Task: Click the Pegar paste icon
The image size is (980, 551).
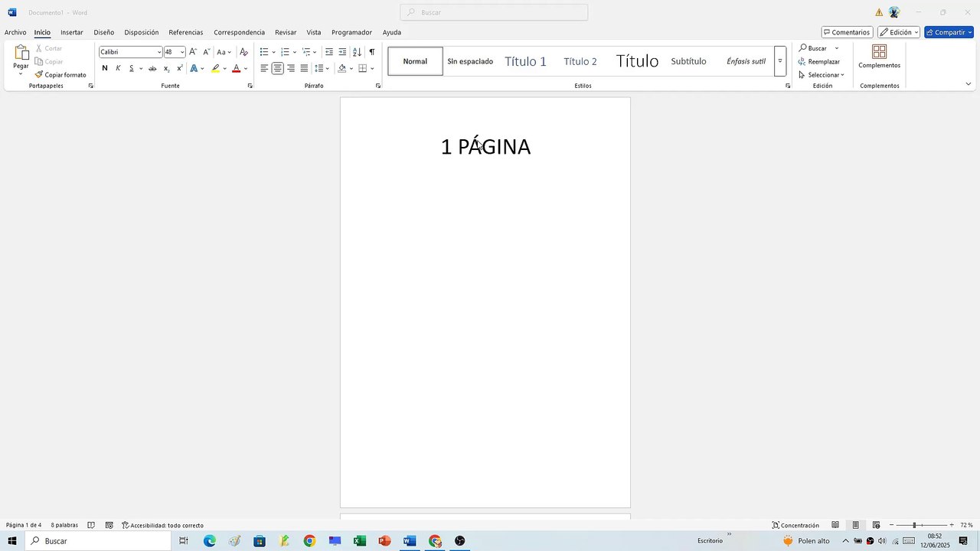Action: pyautogui.click(x=21, y=54)
